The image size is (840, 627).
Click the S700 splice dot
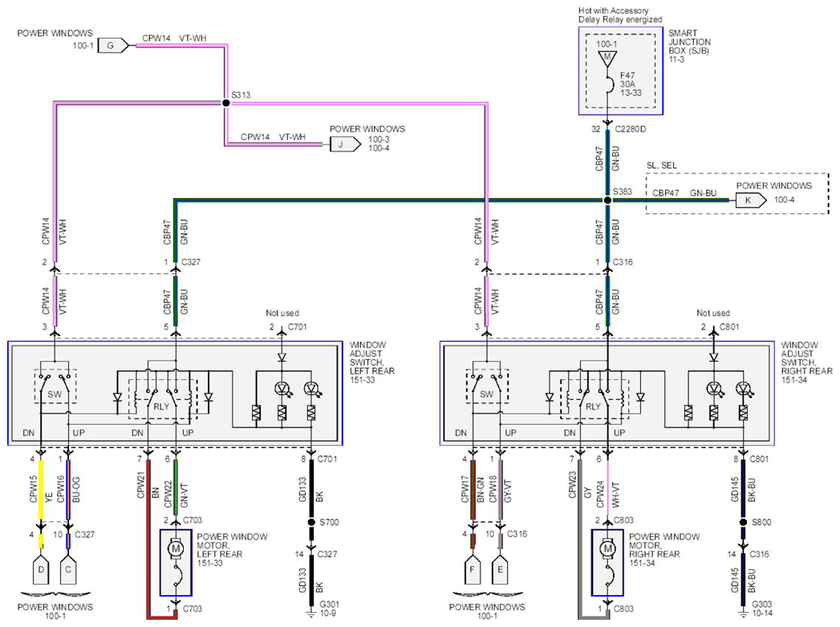pyautogui.click(x=311, y=522)
